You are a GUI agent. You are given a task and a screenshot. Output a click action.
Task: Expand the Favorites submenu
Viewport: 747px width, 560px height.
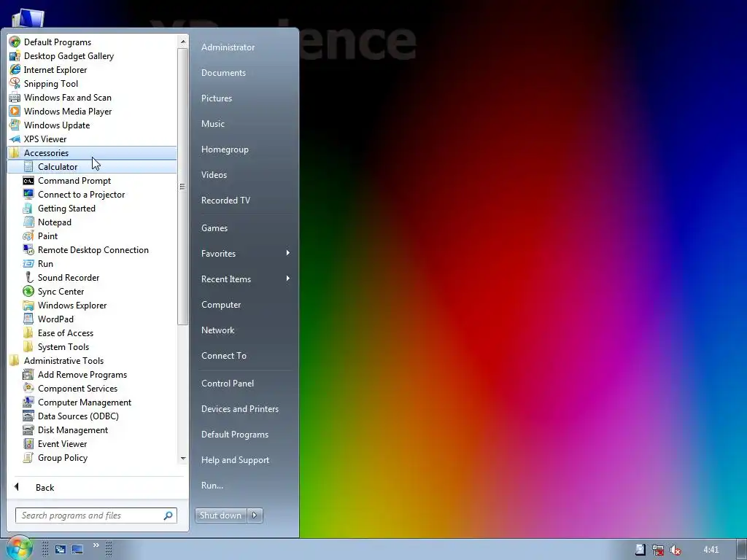tap(244, 253)
